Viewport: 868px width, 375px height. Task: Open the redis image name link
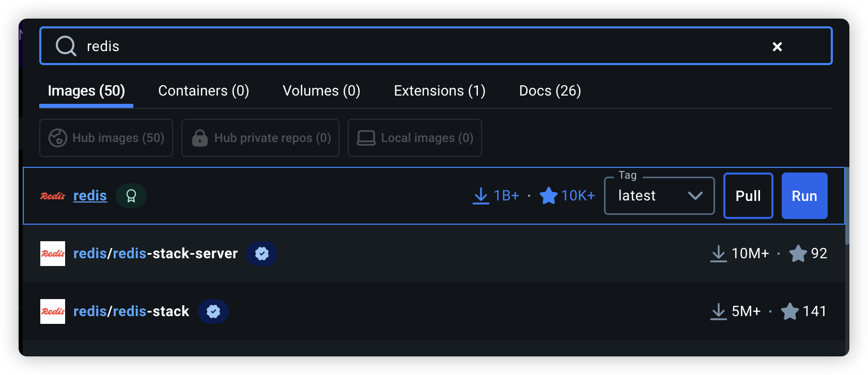[90, 196]
